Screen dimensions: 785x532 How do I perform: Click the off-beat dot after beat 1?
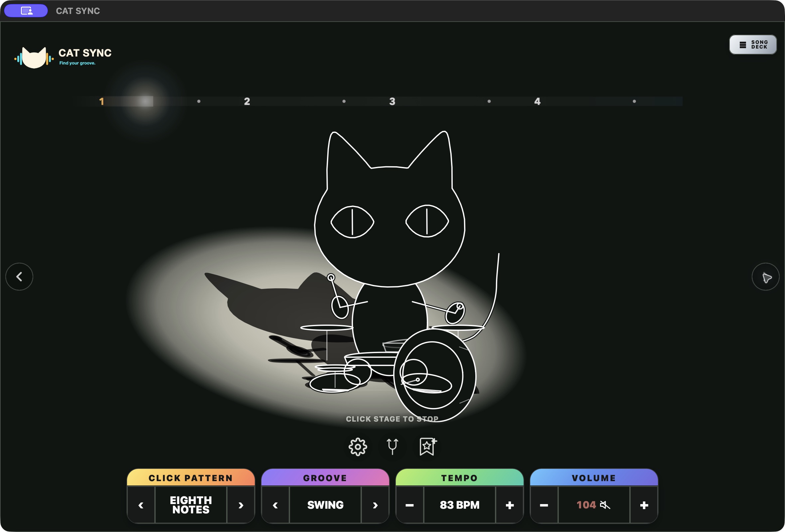pyautogui.click(x=199, y=101)
